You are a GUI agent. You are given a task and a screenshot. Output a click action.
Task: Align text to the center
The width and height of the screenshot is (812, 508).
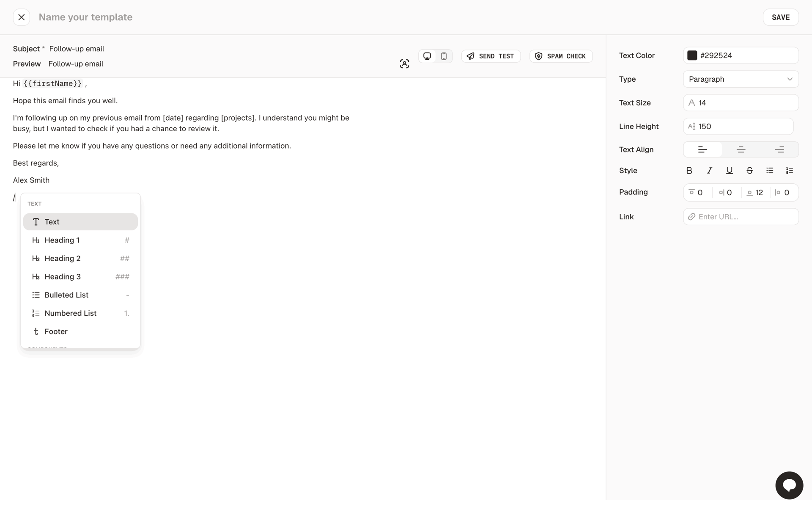point(741,150)
